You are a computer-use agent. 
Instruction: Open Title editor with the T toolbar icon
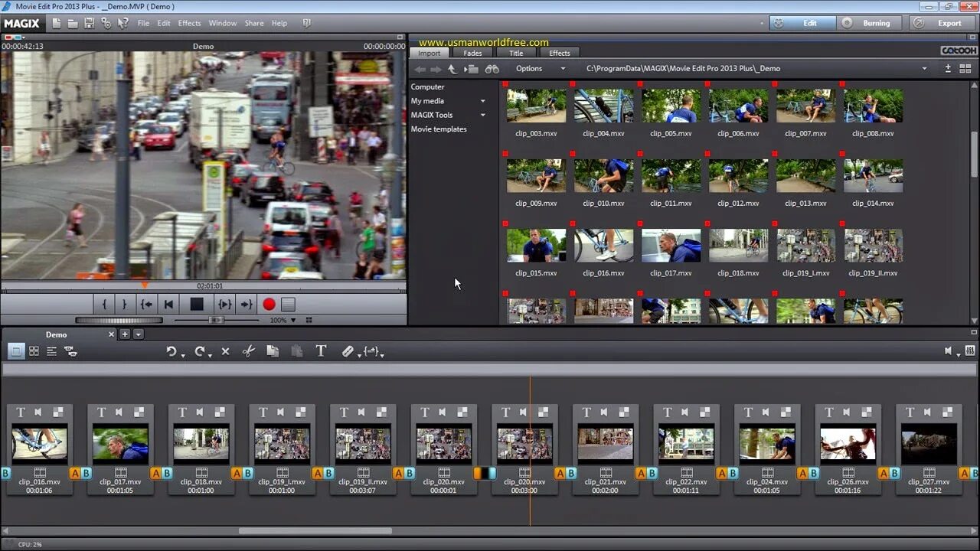coord(321,350)
